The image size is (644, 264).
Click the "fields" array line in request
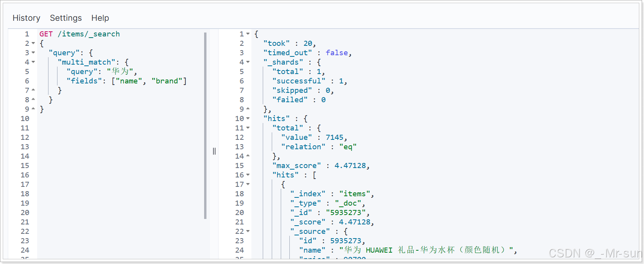click(x=127, y=81)
